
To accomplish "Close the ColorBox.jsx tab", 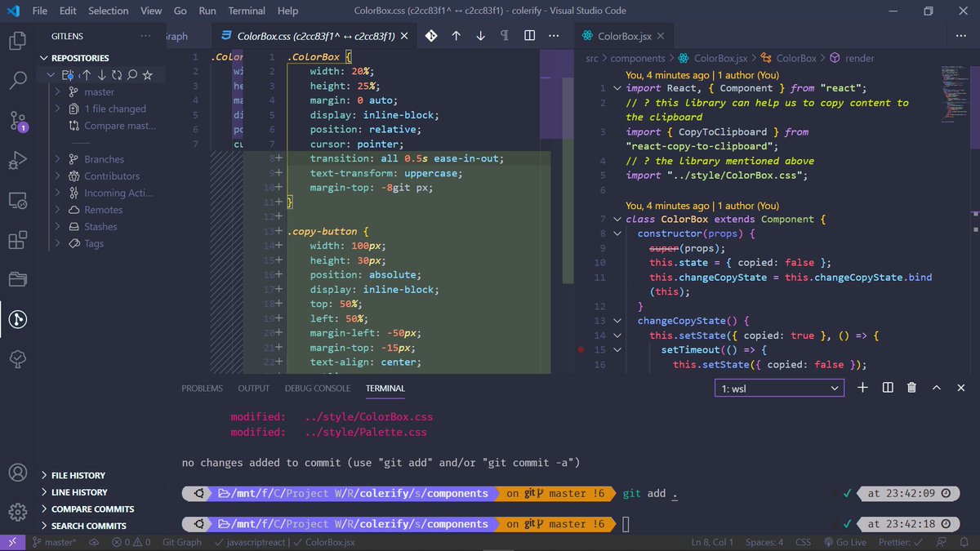I will (660, 36).
